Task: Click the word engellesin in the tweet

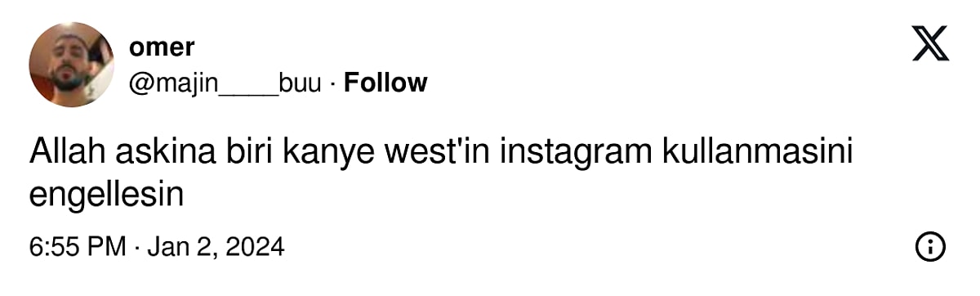Action: [x=105, y=196]
